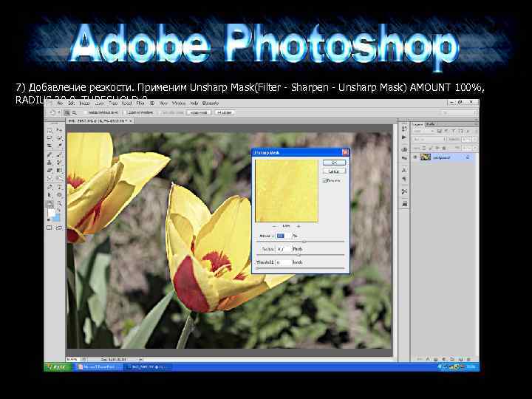Image resolution: width=532 pixels, height=399 pixels.
Task: Toggle Quick Mask mode in toolbox
Action: (50, 228)
